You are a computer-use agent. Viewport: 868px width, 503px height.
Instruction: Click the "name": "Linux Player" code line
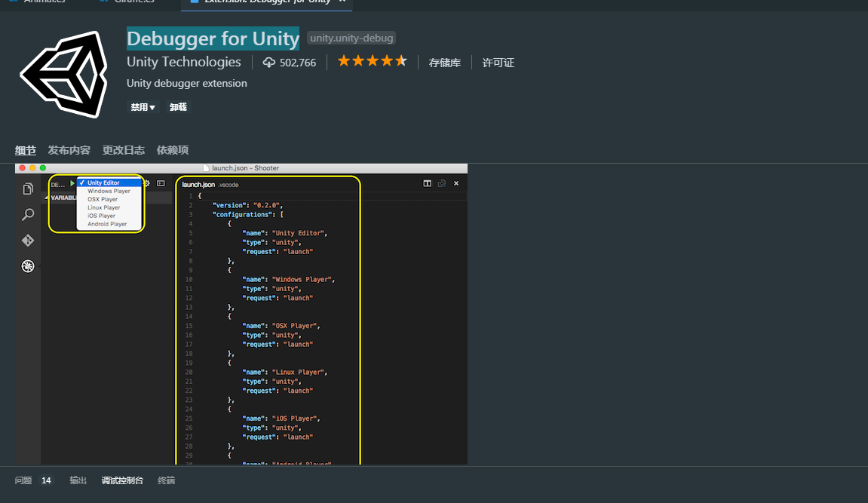coord(284,373)
